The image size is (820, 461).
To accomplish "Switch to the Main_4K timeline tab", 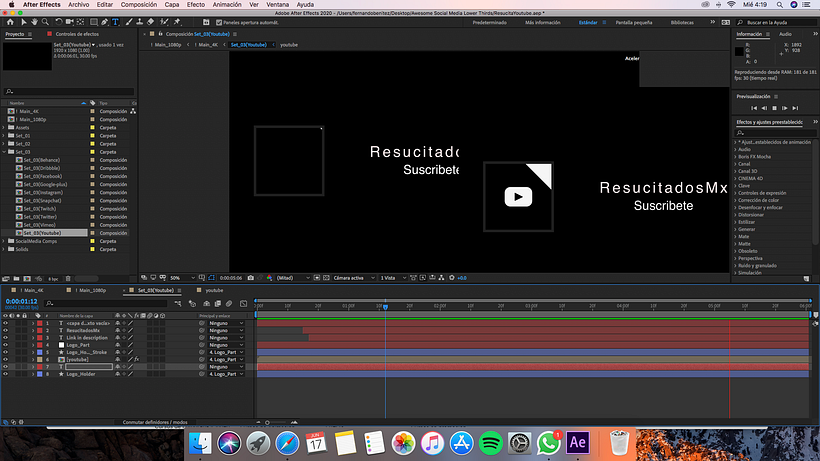I will [33, 290].
